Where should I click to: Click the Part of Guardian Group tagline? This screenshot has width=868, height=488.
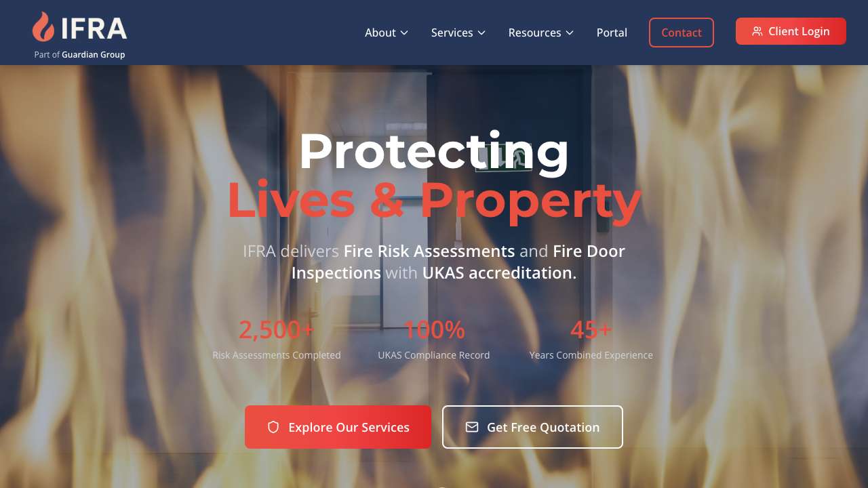point(79,54)
